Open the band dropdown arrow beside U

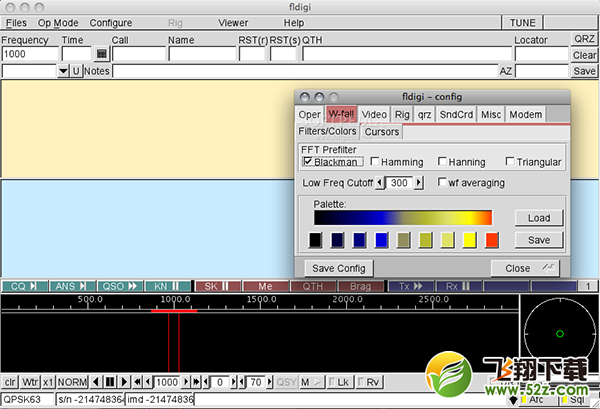pos(63,71)
